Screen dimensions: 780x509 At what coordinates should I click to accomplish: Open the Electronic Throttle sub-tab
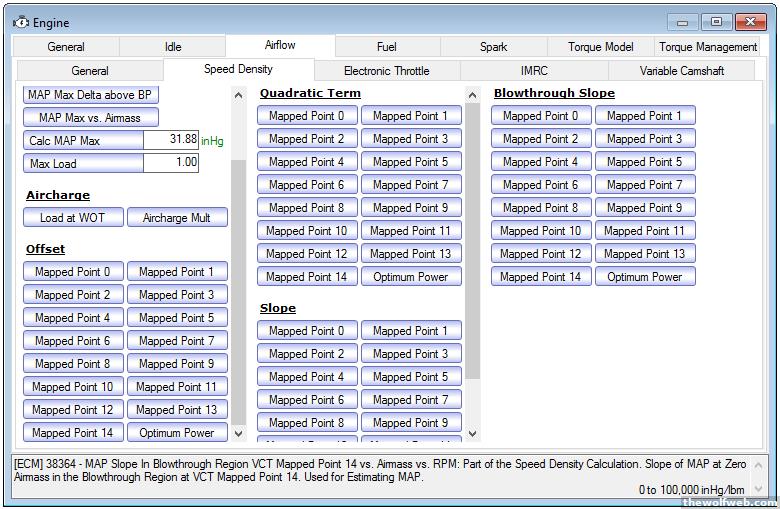pyautogui.click(x=386, y=71)
